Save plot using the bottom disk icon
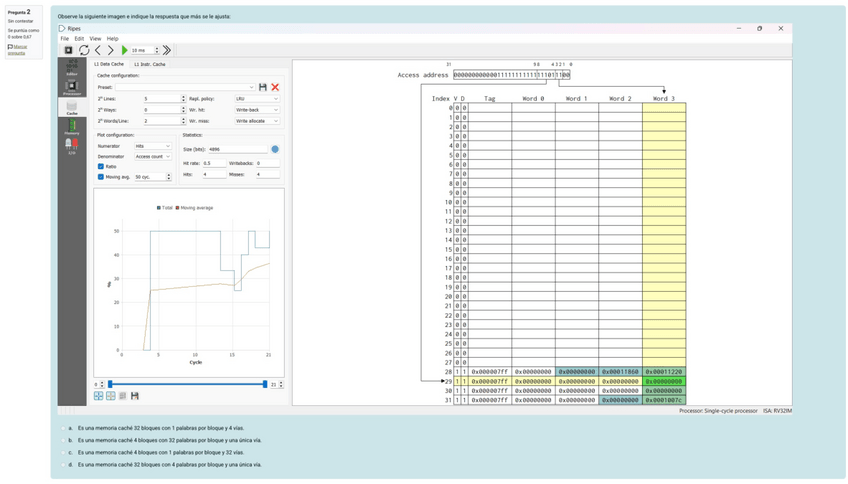 135,396
